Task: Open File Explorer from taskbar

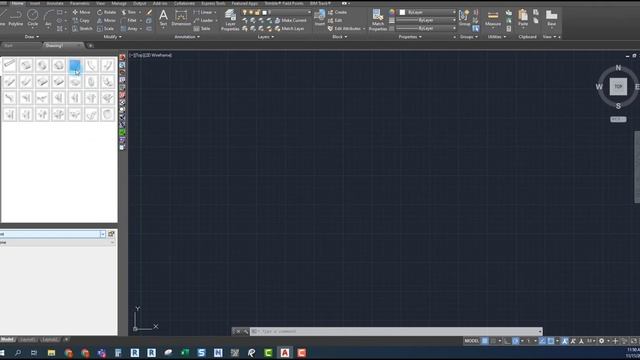Action: click(x=51, y=353)
